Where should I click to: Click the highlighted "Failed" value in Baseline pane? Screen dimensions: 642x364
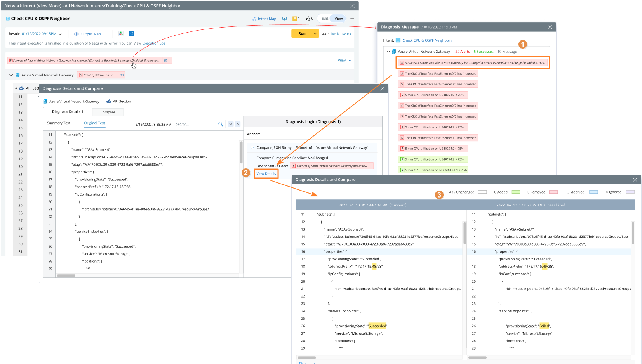(x=545, y=326)
